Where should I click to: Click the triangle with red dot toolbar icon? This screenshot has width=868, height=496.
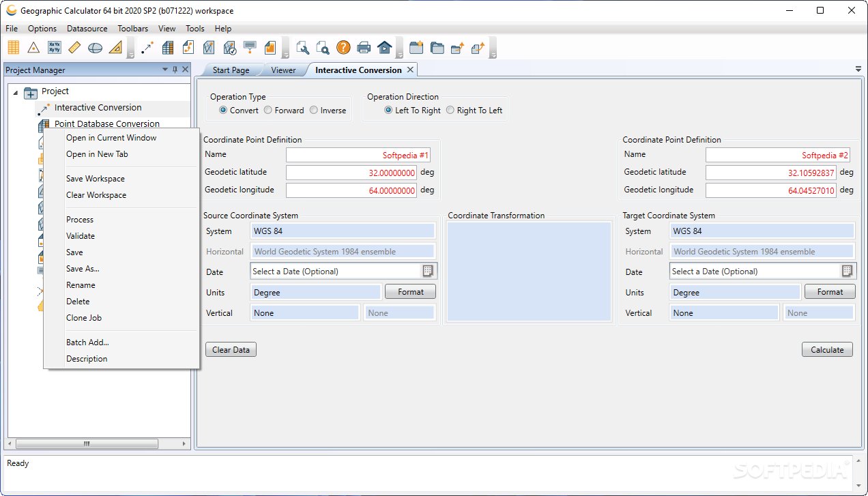coord(33,47)
